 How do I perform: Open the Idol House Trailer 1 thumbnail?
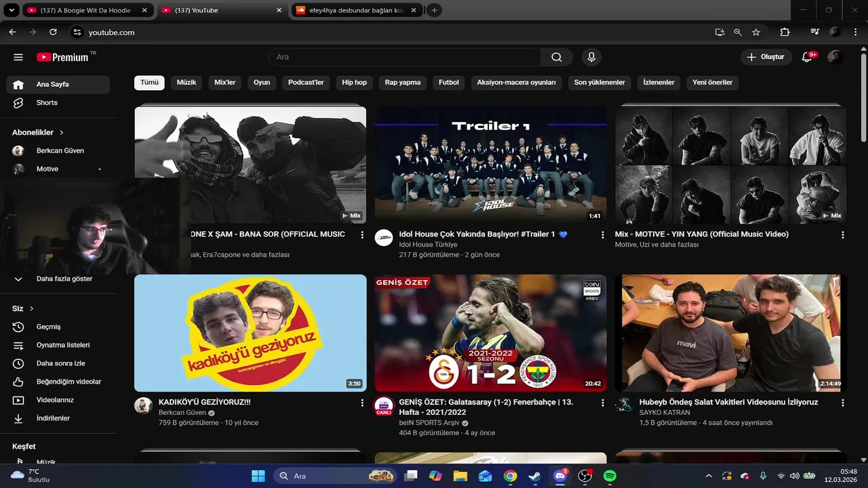point(490,165)
